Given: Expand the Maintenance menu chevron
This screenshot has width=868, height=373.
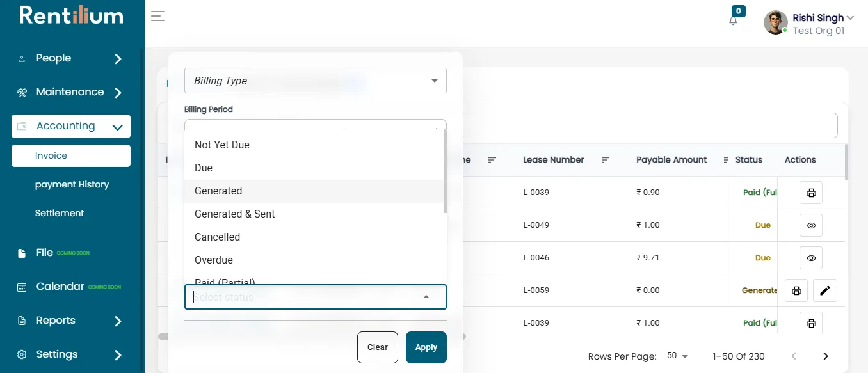Looking at the screenshot, I should coord(118,93).
